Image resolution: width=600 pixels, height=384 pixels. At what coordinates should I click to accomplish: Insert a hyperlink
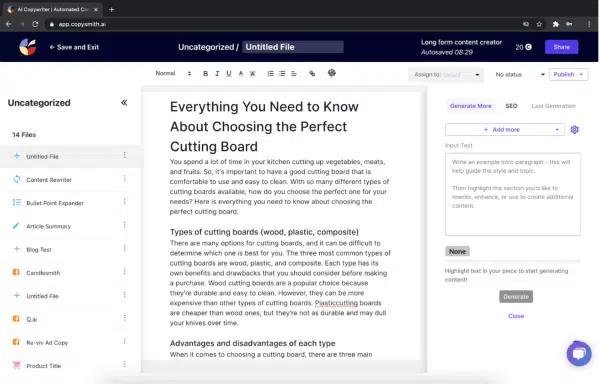pos(312,73)
